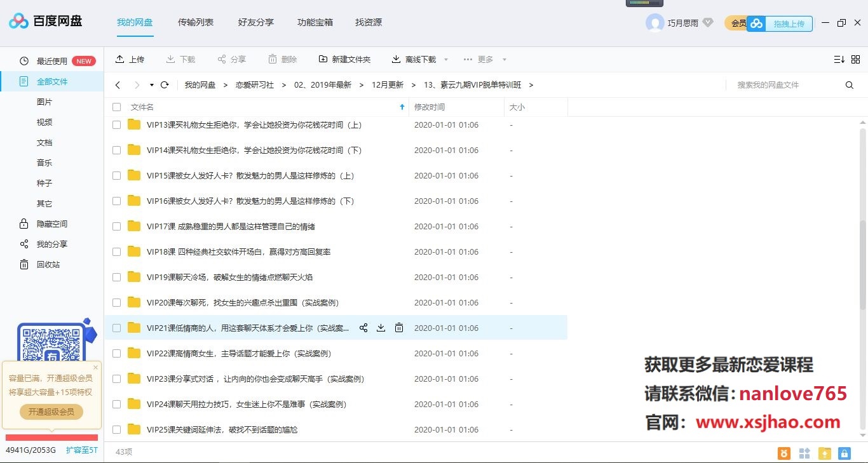Start an upload with the 上传 toolbar icon
The image size is (868, 463).
coord(130,59)
